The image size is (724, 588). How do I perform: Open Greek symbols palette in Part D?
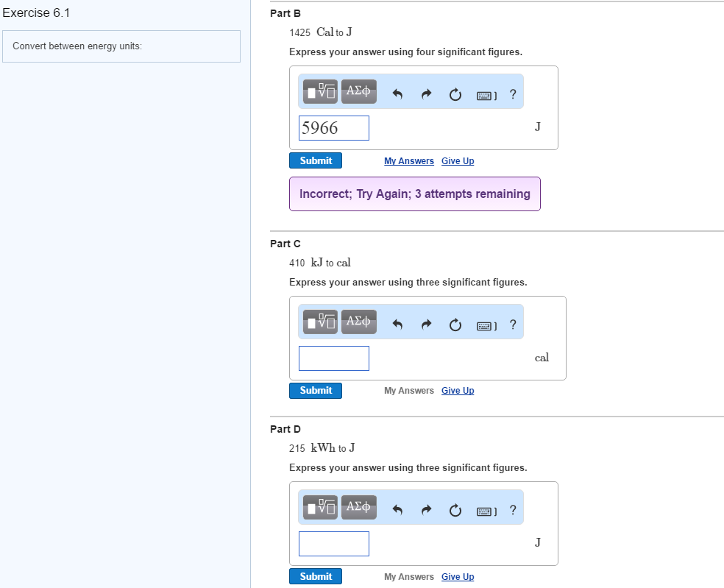pyautogui.click(x=358, y=507)
